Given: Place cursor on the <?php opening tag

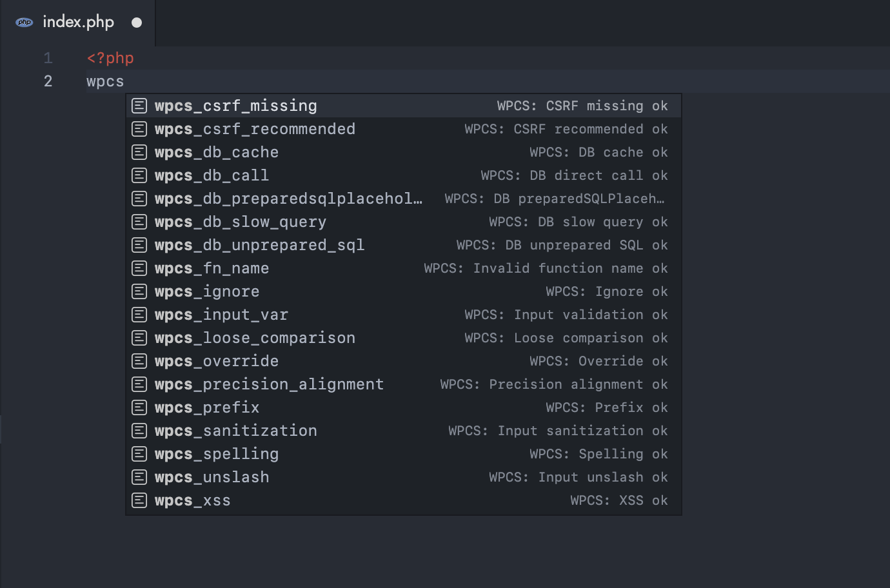Looking at the screenshot, I should [110, 58].
